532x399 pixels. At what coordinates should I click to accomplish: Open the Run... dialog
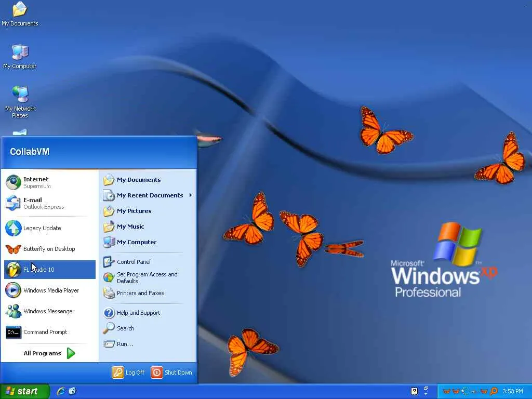coord(148,344)
